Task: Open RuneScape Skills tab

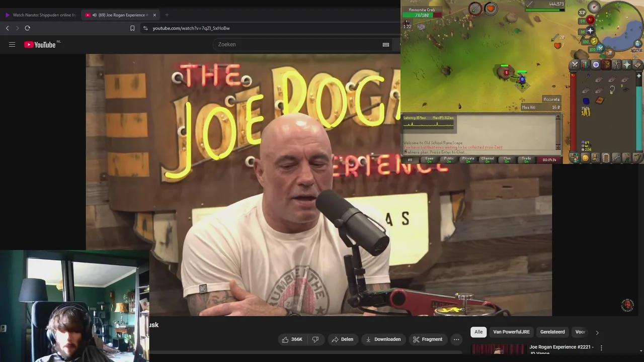Action: [586, 64]
